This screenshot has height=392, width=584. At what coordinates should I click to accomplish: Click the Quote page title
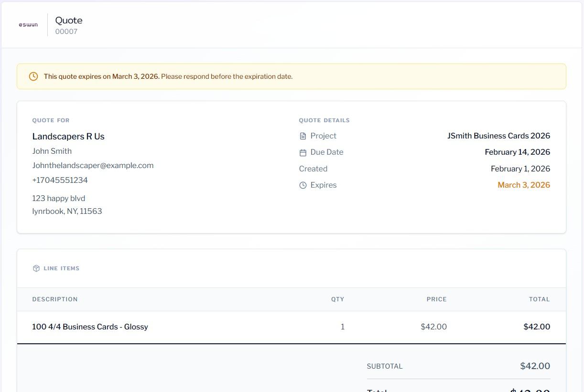(x=68, y=20)
